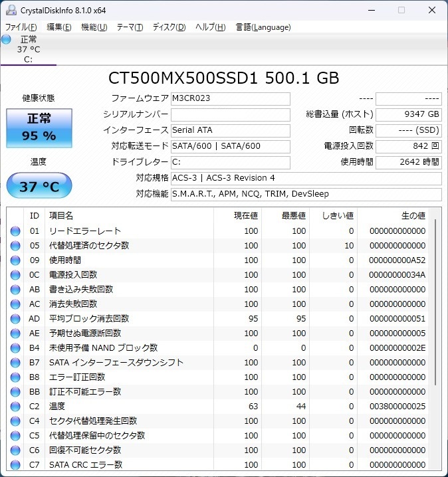
Task: Click the 回転数 value ---- (SSD)
Action: 409,130
